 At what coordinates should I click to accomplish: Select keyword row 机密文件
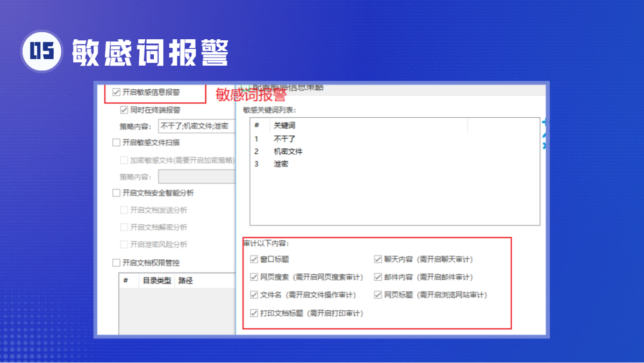[288, 151]
